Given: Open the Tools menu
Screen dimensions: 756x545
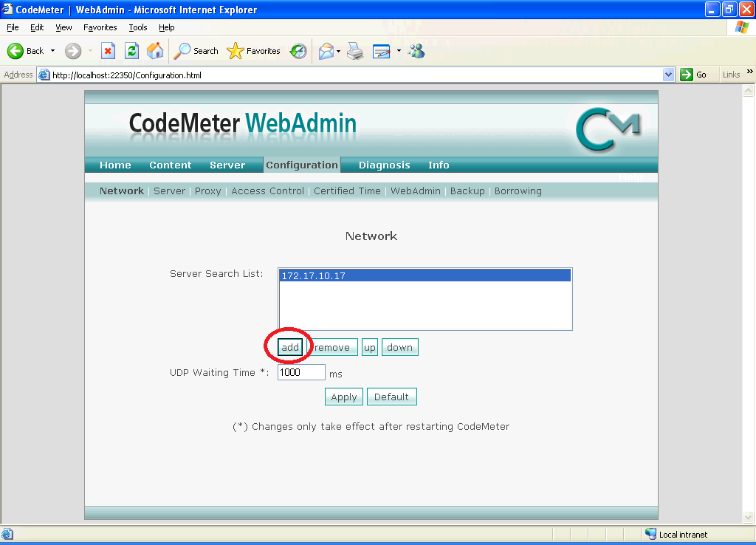Looking at the screenshot, I should pos(138,27).
